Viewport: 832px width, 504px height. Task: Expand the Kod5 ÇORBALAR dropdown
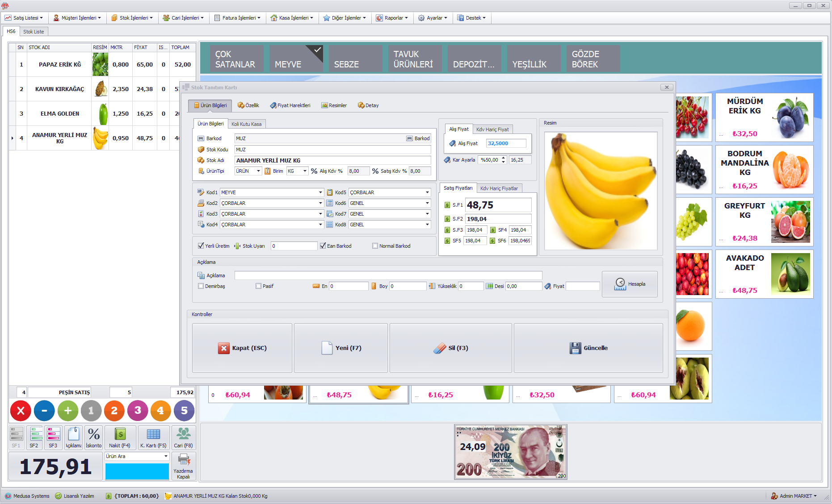pos(427,192)
